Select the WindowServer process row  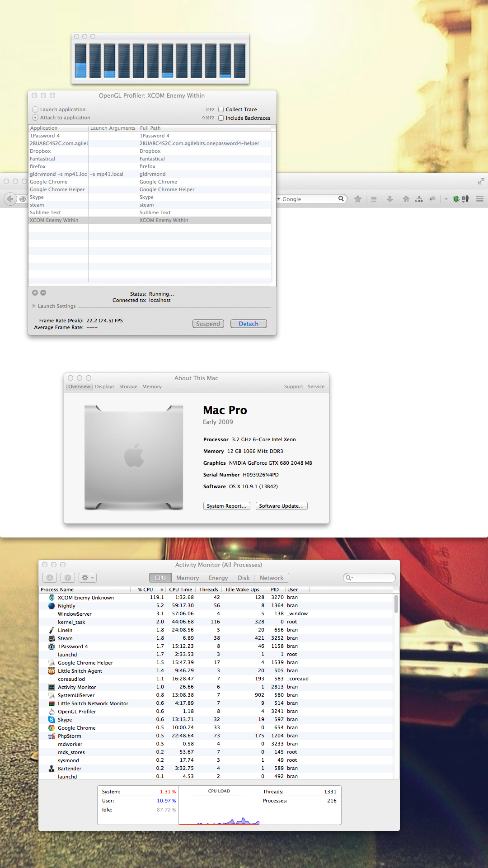(x=216, y=614)
